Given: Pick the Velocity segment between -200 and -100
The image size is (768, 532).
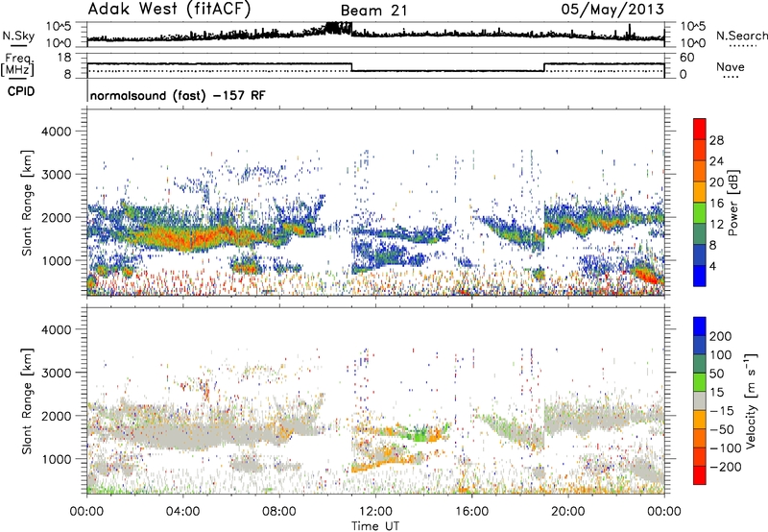Looking at the screenshot, I should [x=700, y=456].
